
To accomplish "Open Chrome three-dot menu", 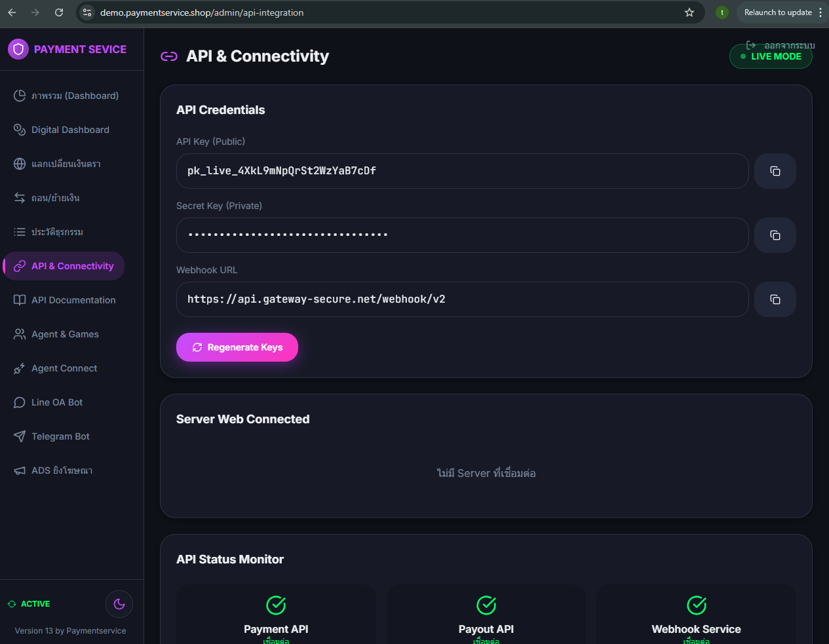I will pyautogui.click(x=820, y=12).
